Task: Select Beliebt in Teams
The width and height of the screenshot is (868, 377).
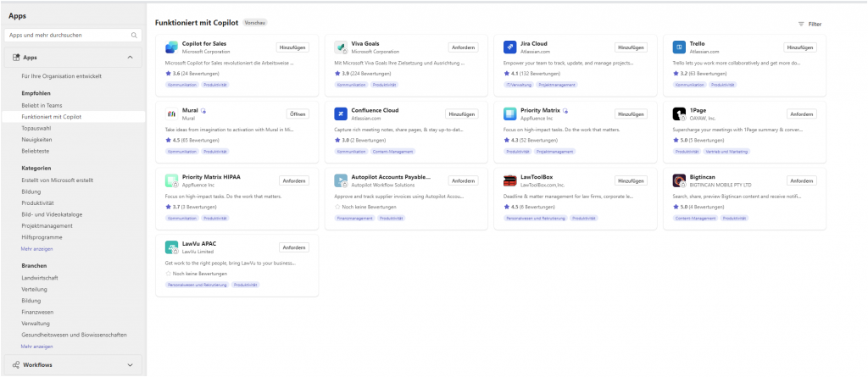Action: (42, 105)
